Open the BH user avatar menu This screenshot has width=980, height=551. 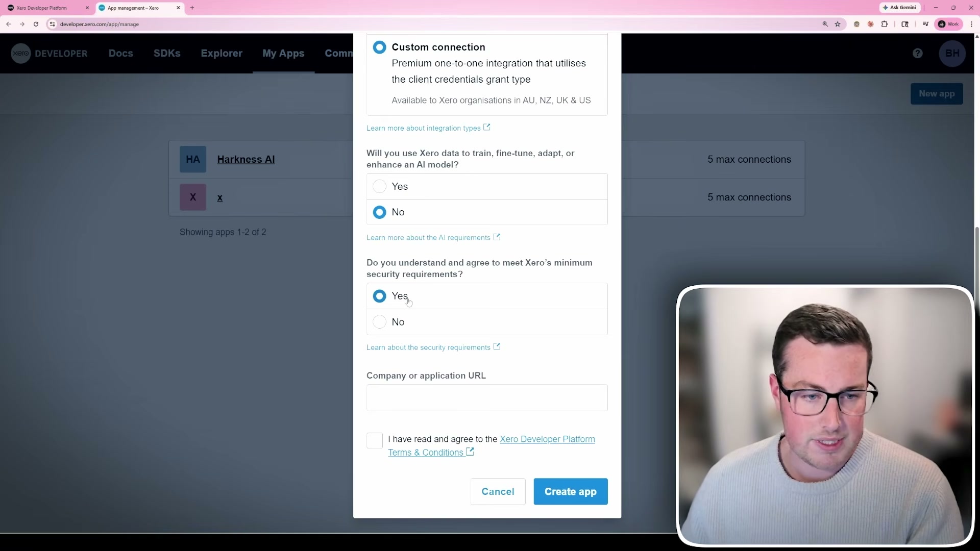coord(952,54)
